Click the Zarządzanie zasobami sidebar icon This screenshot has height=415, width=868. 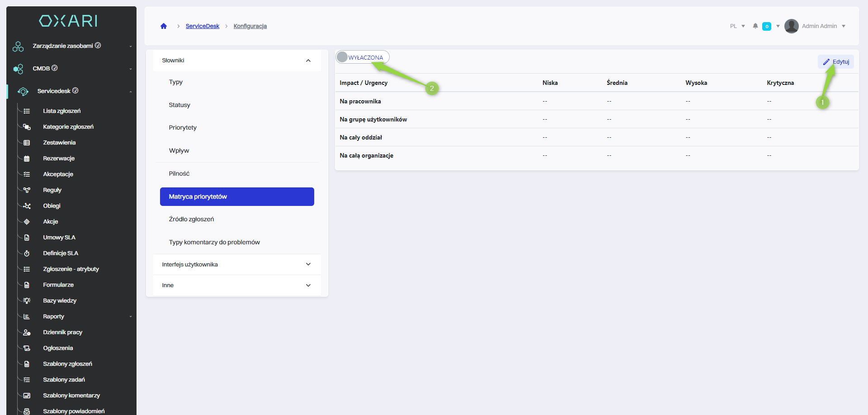[x=18, y=47]
